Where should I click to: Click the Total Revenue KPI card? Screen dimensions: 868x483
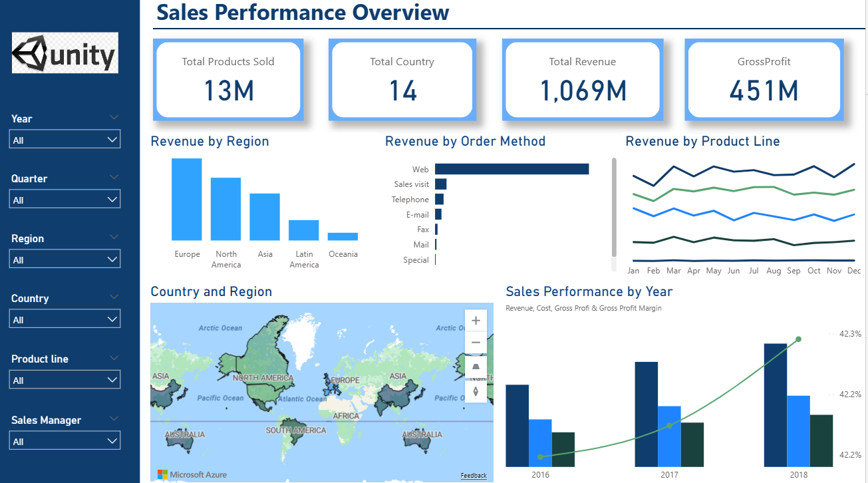point(582,79)
